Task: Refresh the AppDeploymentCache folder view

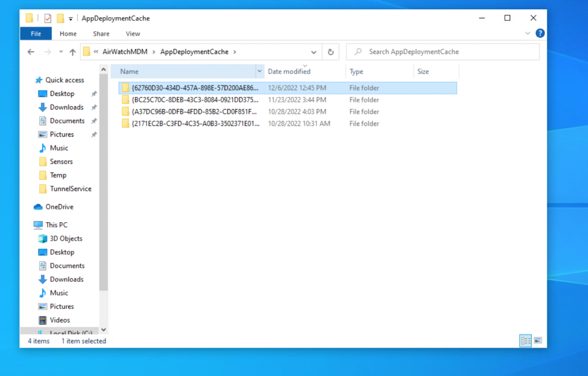Action: 330,52
